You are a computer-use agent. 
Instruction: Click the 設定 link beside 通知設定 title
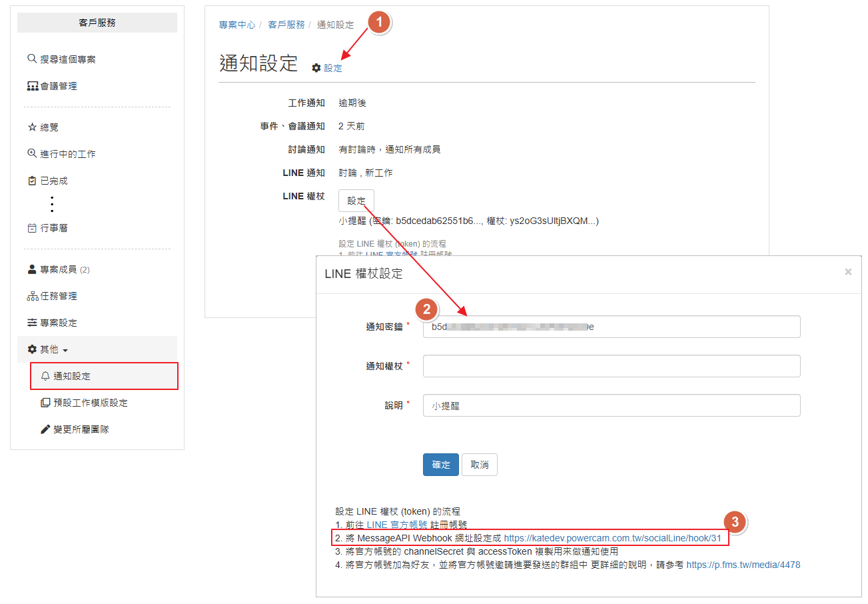point(333,68)
